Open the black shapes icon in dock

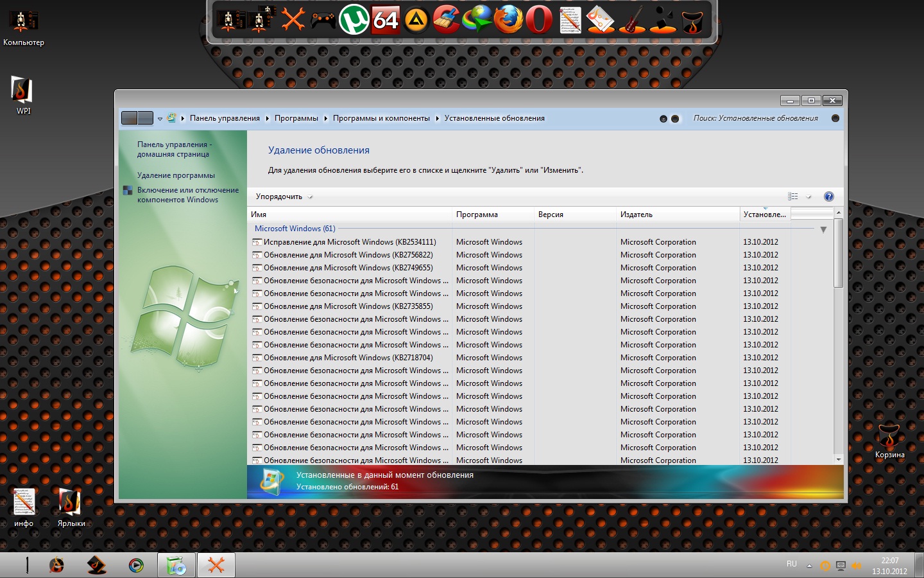point(663,19)
